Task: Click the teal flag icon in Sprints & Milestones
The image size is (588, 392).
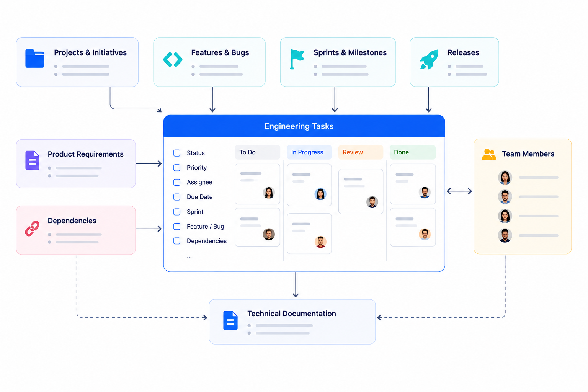Action: (297, 59)
